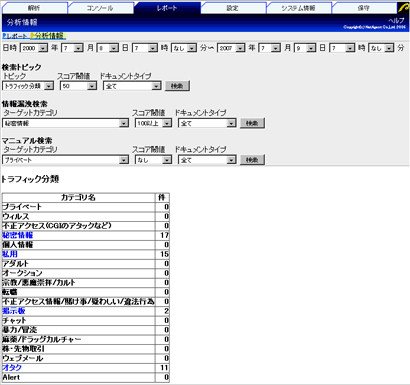Click the 検索 button in 検索トピック section
The width and height of the screenshot is (410, 385).
(177, 86)
